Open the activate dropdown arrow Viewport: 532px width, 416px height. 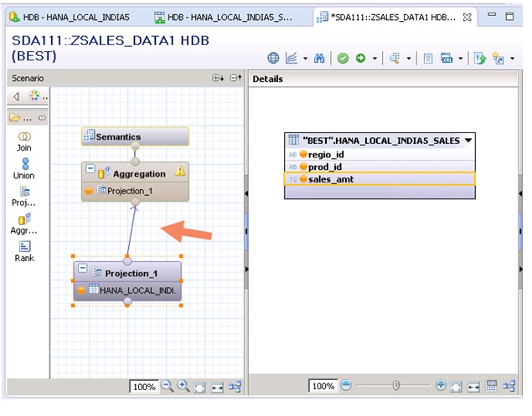coord(374,59)
